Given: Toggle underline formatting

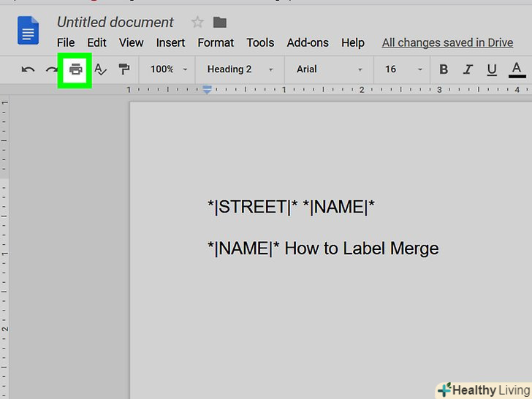Looking at the screenshot, I should click(x=492, y=70).
